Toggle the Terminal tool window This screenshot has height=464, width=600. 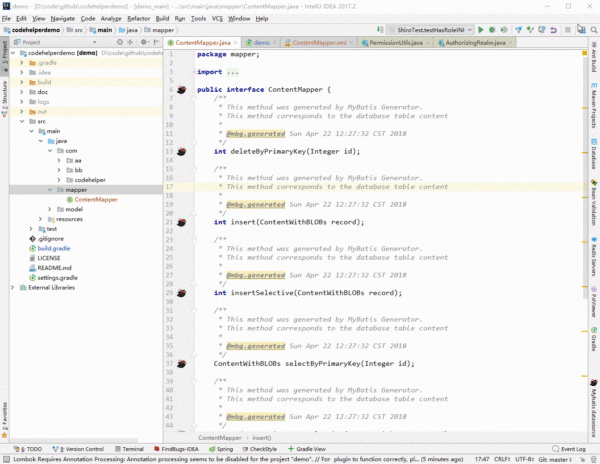(129, 449)
